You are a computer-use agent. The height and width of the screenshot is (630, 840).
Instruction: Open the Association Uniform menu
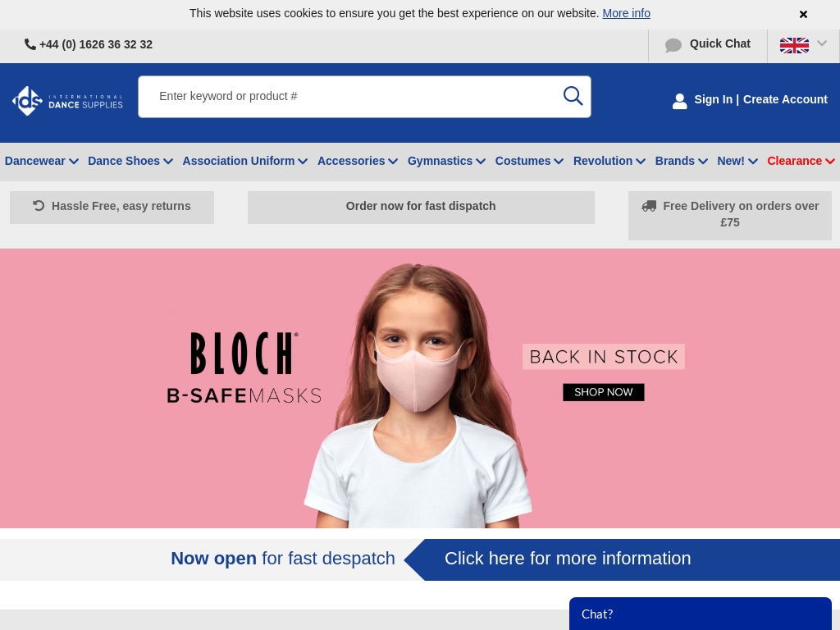244,161
